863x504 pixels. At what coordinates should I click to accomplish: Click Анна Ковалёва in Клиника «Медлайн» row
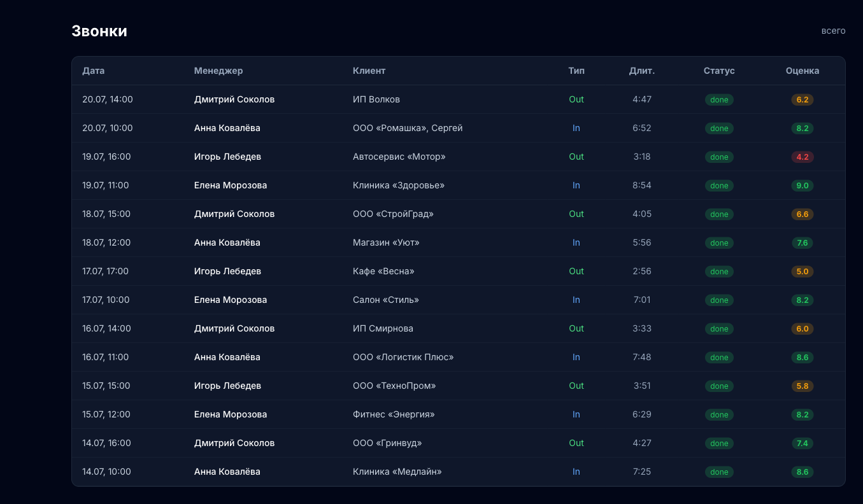pos(227,472)
